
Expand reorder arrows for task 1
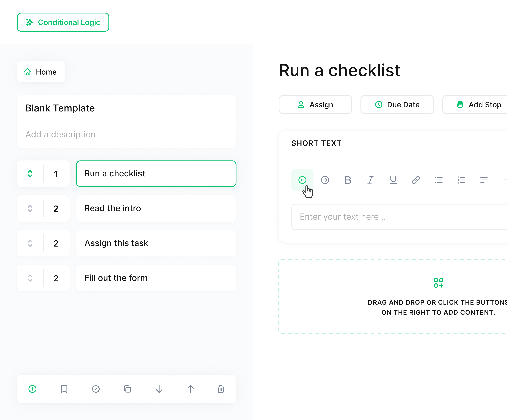point(30,174)
